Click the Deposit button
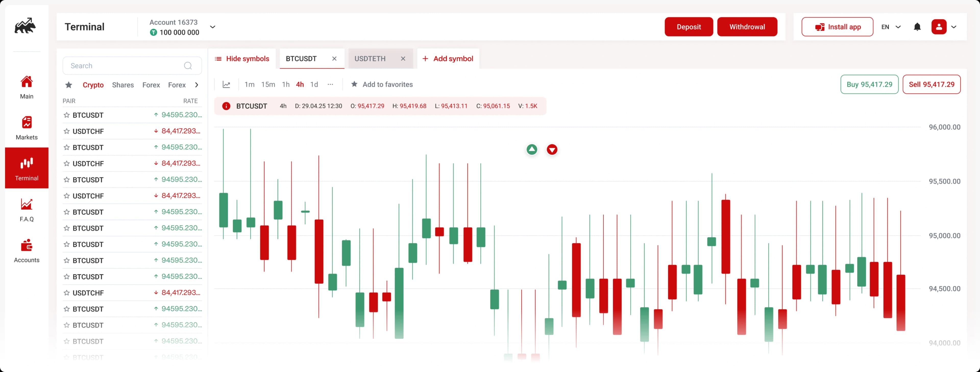 click(x=689, y=27)
